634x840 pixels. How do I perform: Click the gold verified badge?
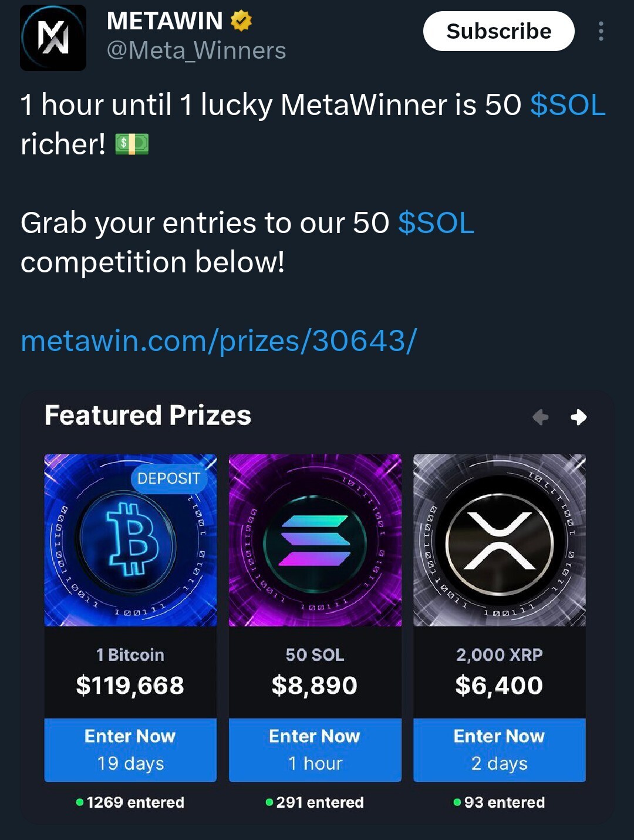click(241, 21)
